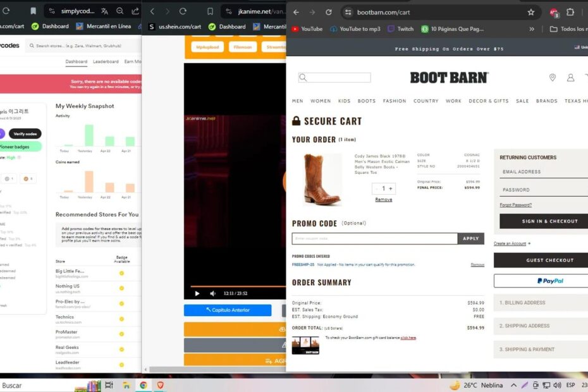Click the zoom magnifier icon in the simplycodes address bar

[x=119, y=11]
